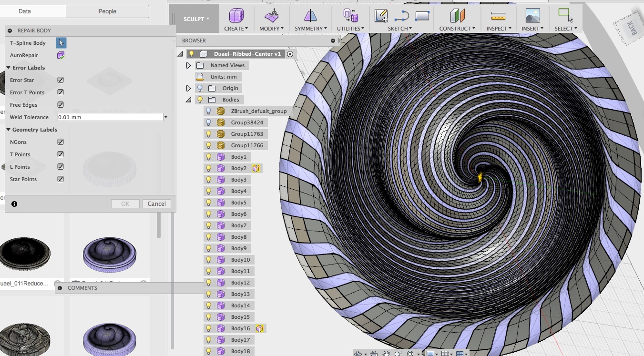Open the MODIFY dropdown menu
This screenshot has height=356, width=644.
pyautogui.click(x=272, y=29)
